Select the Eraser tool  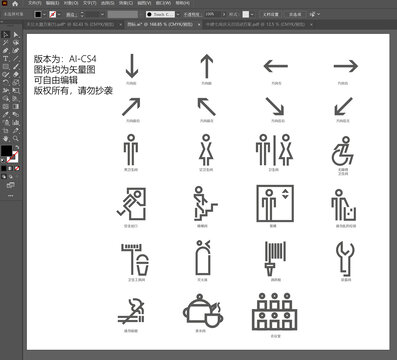(16, 75)
